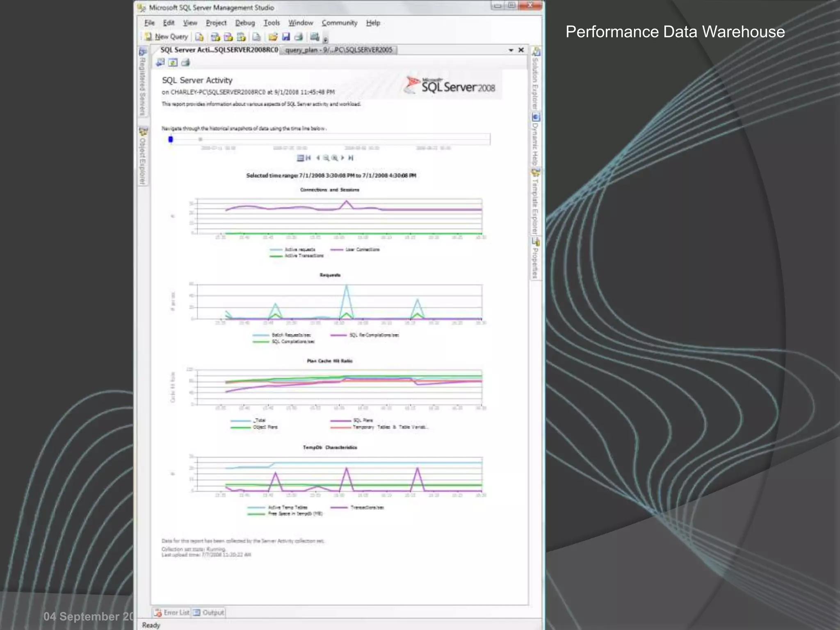The height and width of the screenshot is (630, 840).
Task: Go to next snapshot arrow
Action: coord(343,157)
